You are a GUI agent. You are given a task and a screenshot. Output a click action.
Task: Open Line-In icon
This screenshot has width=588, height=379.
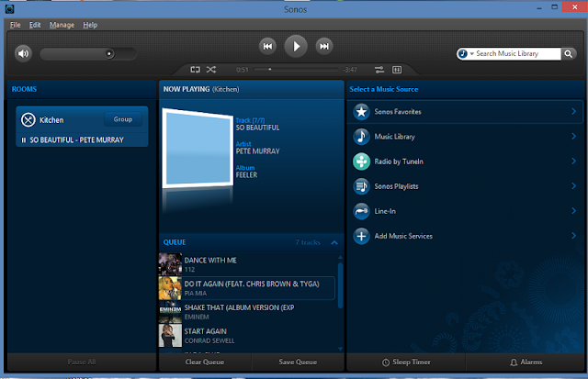361,211
